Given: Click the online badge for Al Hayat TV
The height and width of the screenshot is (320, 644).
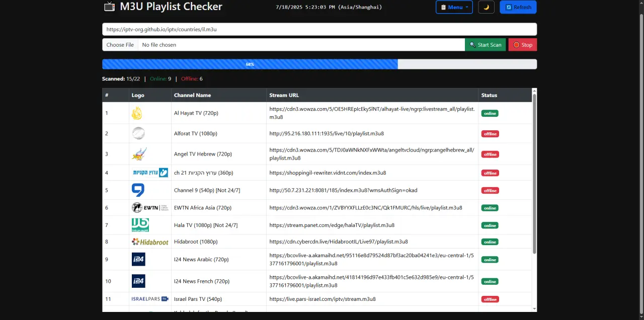Looking at the screenshot, I should pos(490,113).
